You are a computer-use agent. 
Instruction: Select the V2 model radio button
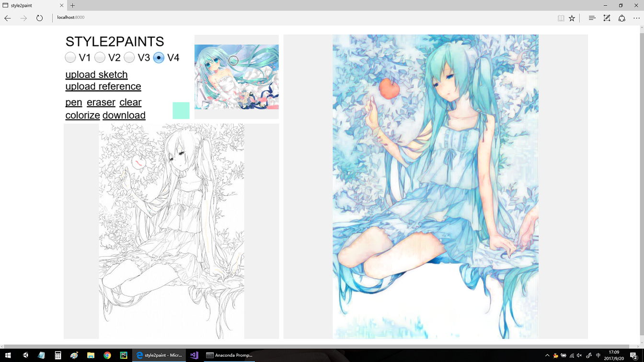click(100, 57)
